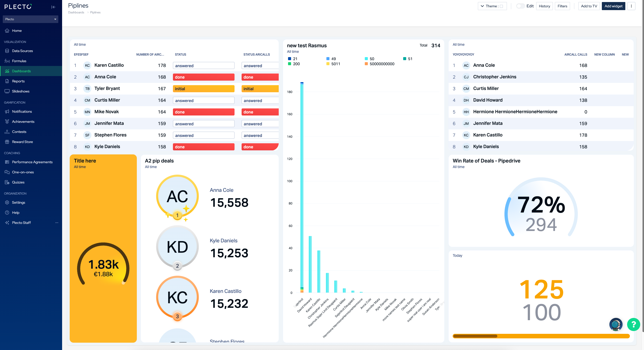Image resolution: width=644 pixels, height=350 pixels.
Task: Toggle the 50000000000 legend series
Action: point(380,64)
